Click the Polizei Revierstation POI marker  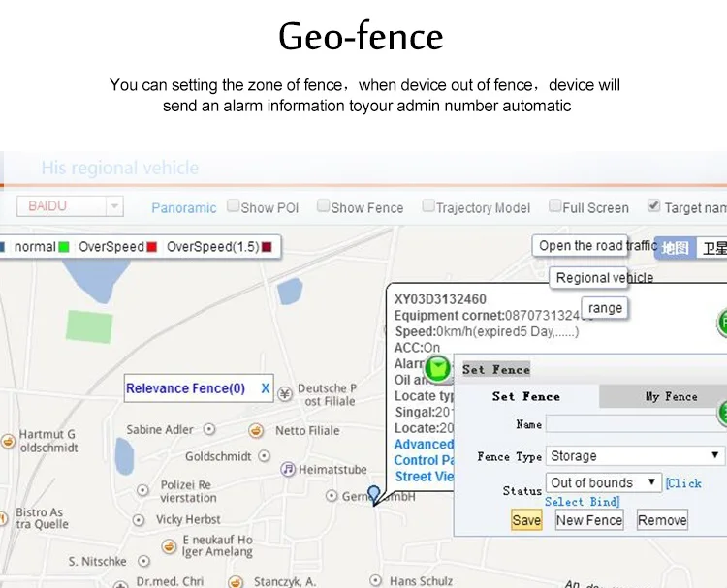tap(142, 490)
